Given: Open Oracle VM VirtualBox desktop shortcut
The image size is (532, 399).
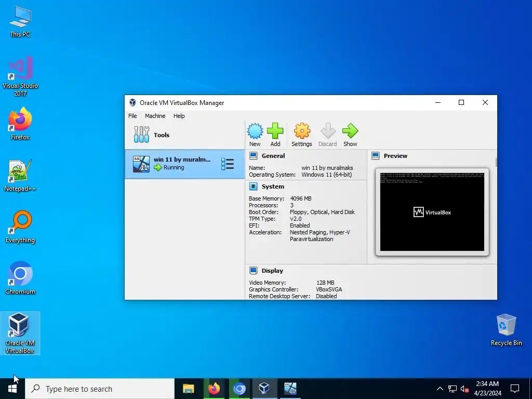Looking at the screenshot, I should [20, 333].
